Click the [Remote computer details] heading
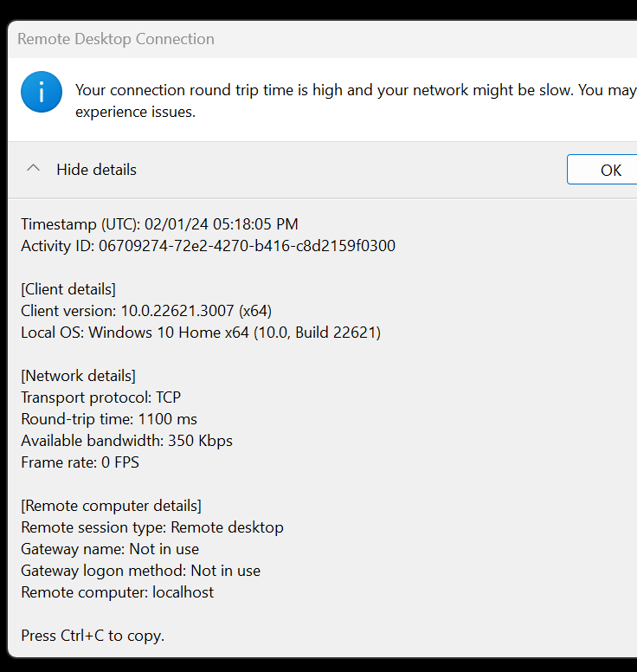This screenshot has width=637, height=672. (x=111, y=506)
